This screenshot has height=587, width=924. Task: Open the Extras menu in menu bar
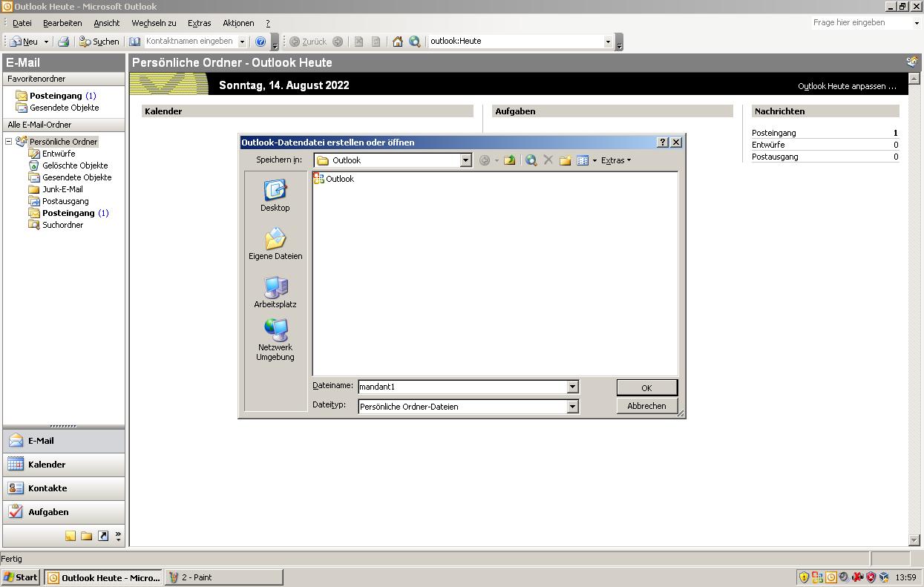199,23
